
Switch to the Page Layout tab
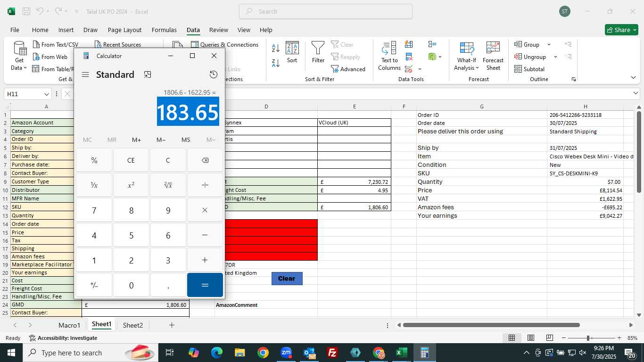tap(124, 30)
